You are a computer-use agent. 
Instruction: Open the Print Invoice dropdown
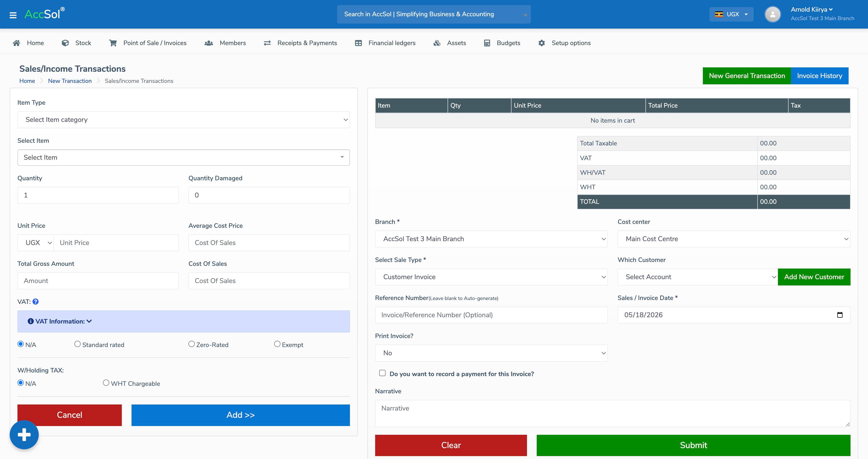pyautogui.click(x=491, y=353)
